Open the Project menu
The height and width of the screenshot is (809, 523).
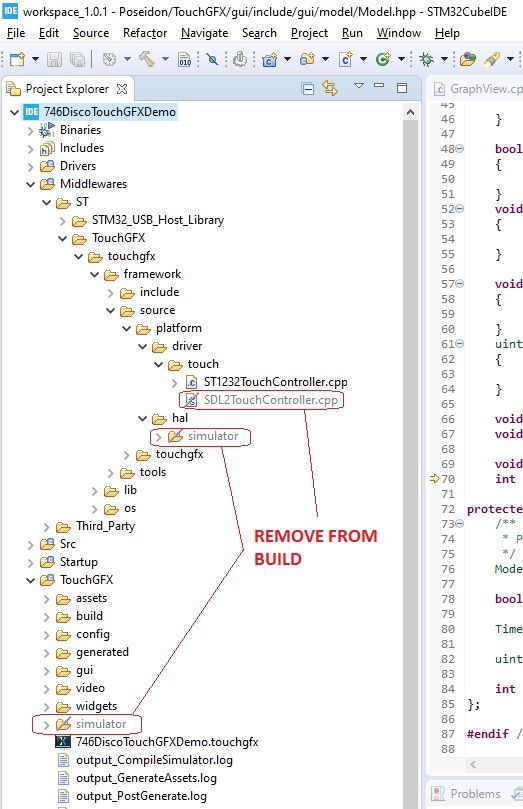[309, 33]
